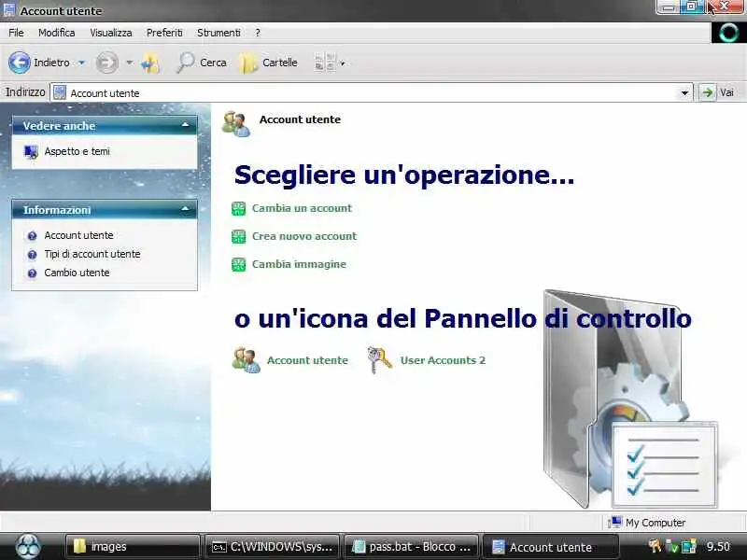Viewport: 747px width, 560px height.
Task: Open the Modifica menu
Action: tap(57, 33)
